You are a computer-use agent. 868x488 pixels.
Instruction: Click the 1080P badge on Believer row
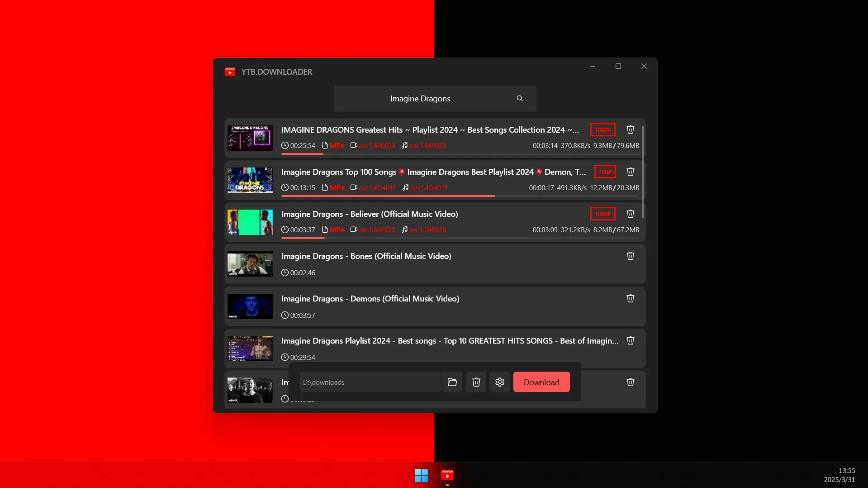tap(602, 214)
